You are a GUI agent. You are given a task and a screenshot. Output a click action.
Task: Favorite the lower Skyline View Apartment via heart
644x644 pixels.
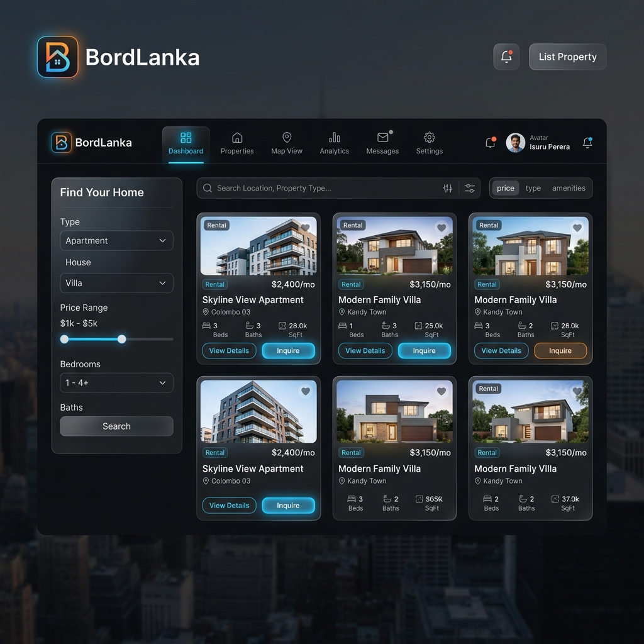coord(306,391)
